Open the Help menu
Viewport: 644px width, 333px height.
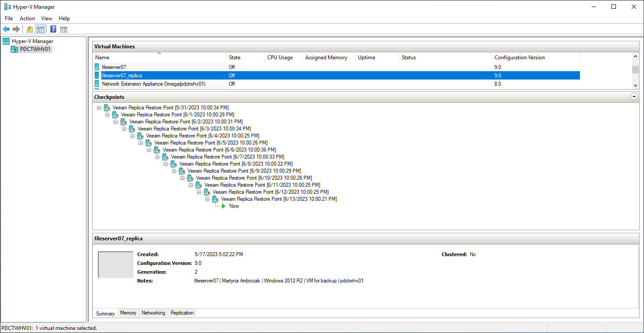click(x=64, y=18)
